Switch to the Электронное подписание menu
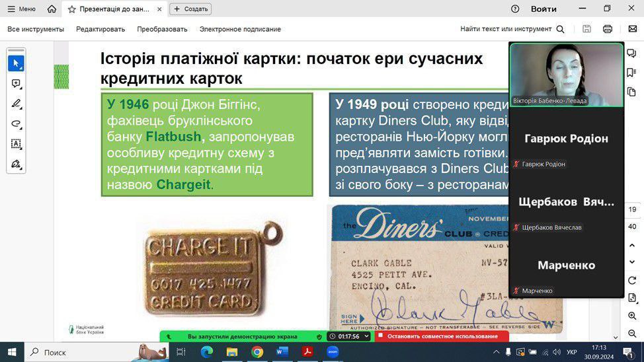Screen dimensions: 644x362 pos(240,29)
